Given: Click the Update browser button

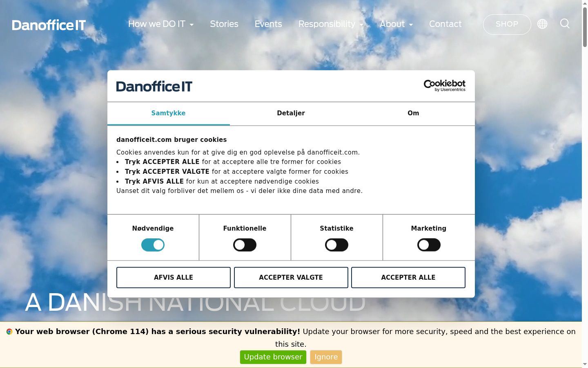Looking at the screenshot, I should pyautogui.click(x=273, y=357).
